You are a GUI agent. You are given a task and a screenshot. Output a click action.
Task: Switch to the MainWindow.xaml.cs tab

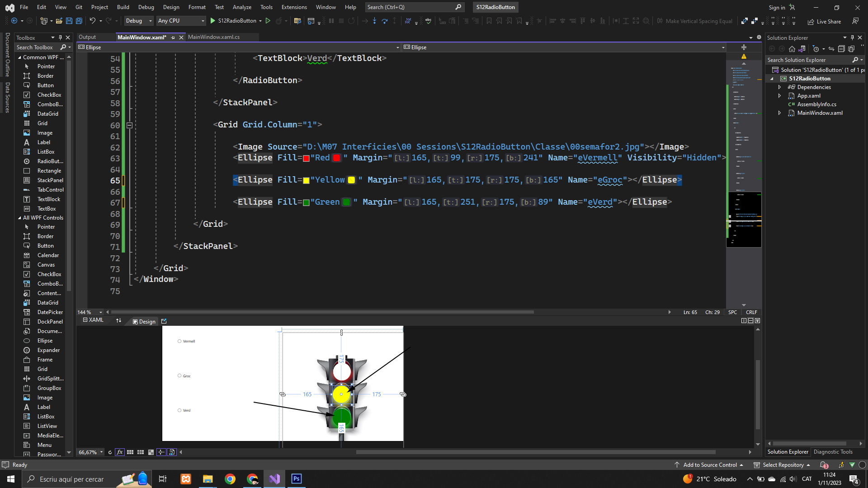tap(213, 37)
